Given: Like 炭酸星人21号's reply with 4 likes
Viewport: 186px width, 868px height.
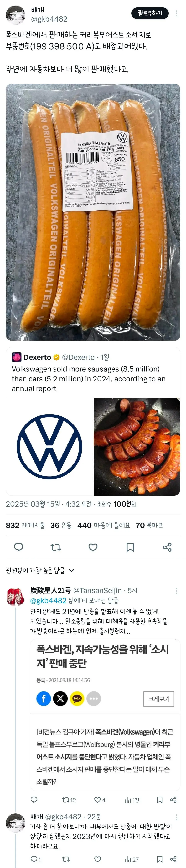Looking at the screenshot, I should coord(100,800).
